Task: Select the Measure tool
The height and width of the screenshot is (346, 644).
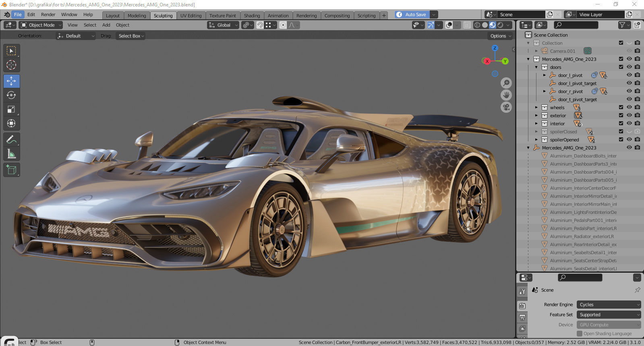Action: click(x=11, y=153)
